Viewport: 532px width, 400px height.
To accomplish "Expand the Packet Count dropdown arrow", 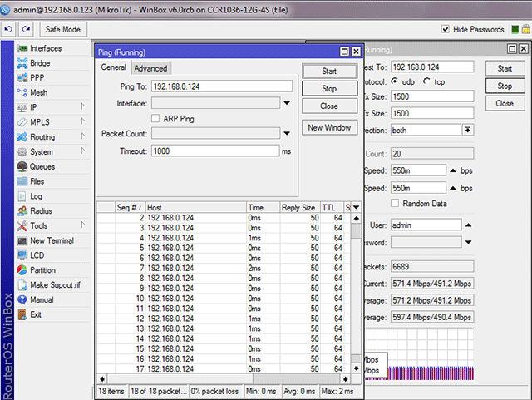I will click(287, 133).
